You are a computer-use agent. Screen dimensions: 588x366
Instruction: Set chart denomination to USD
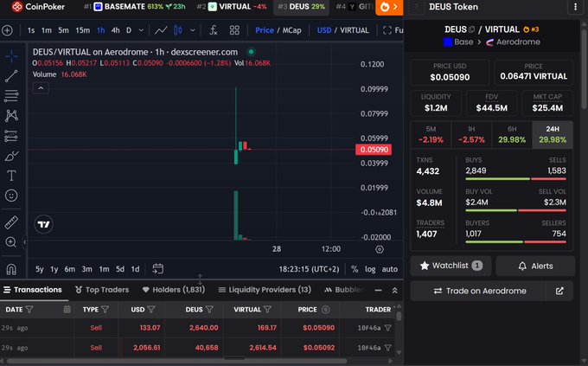click(x=324, y=30)
